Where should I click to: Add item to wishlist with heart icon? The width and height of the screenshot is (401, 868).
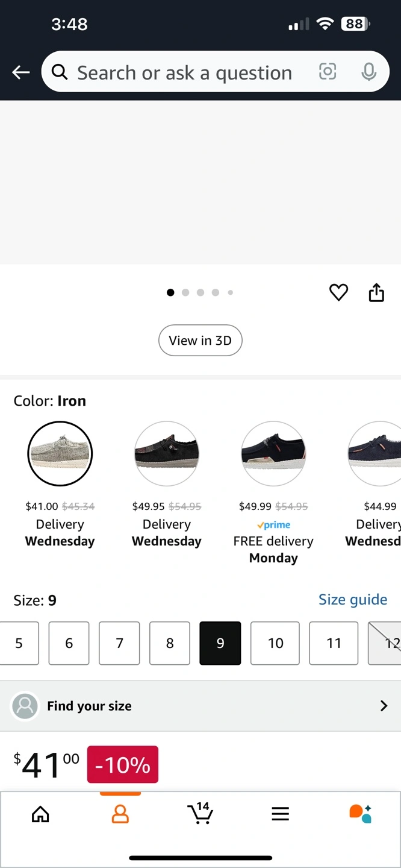(x=338, y=292)
